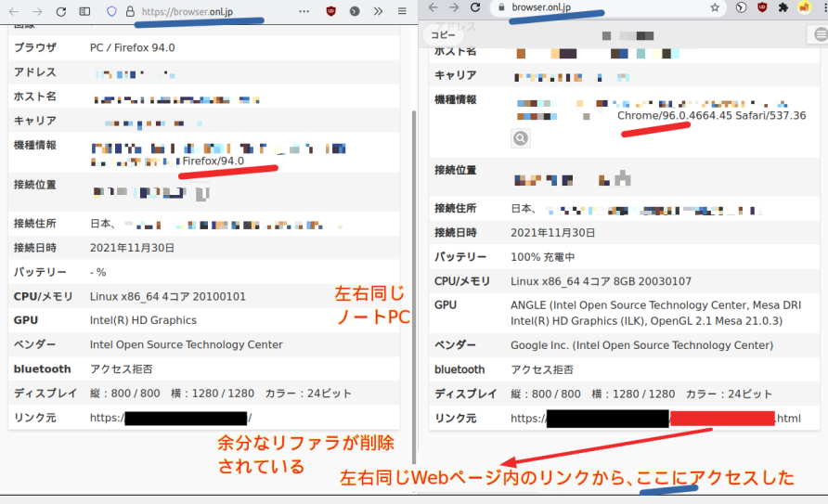This screenshot has height=504, width=828.
Task: Expand Firefox toolbar overflow chevrons
Action: pyautogui.click(x=378, y=11)
